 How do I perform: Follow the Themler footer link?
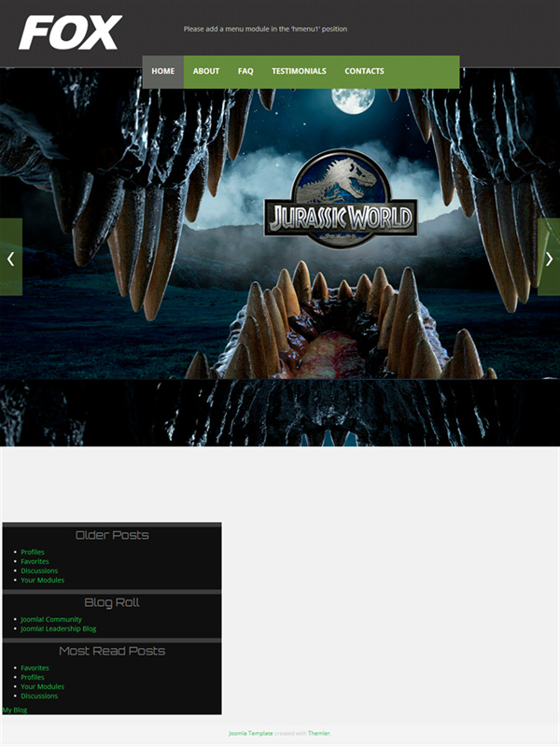pyautogui.click(x=319, y=733)
